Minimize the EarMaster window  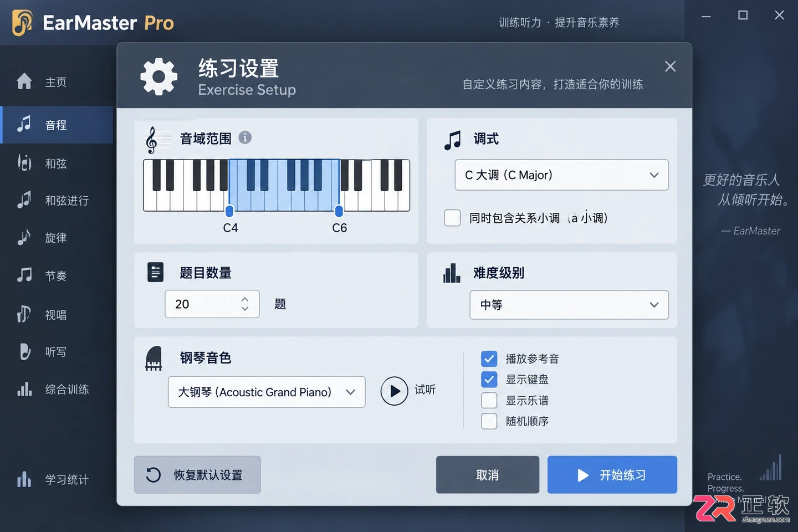click(706, 17)
